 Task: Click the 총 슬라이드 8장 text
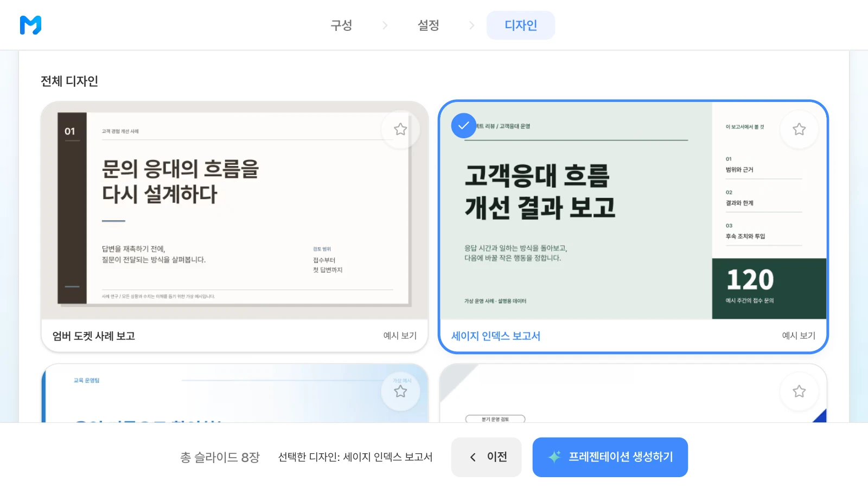point(220,458)
